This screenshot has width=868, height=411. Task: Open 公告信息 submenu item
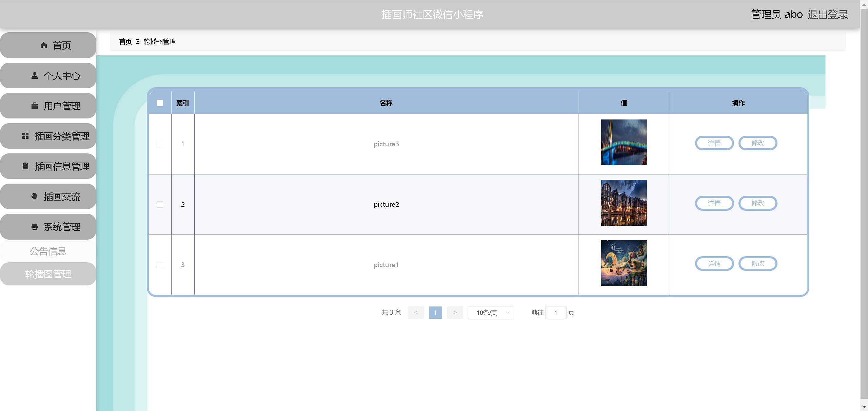[48, 251]
